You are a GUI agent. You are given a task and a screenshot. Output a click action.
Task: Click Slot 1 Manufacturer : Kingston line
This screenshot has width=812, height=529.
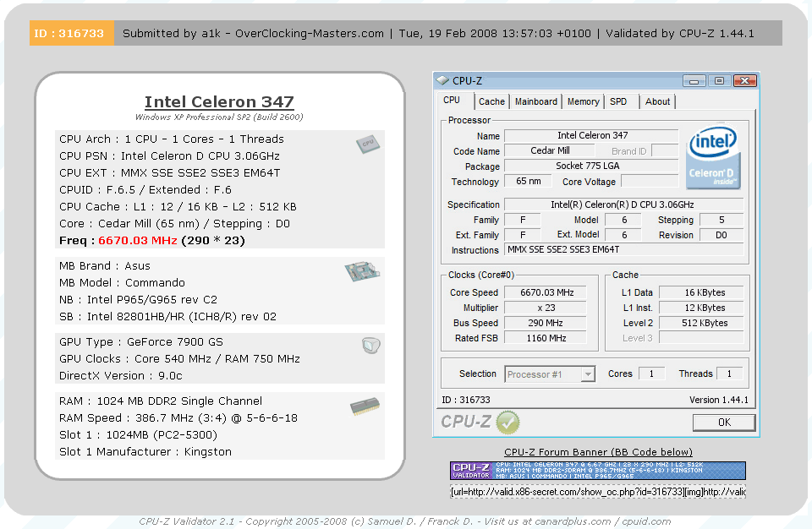(x=145, y=451)
